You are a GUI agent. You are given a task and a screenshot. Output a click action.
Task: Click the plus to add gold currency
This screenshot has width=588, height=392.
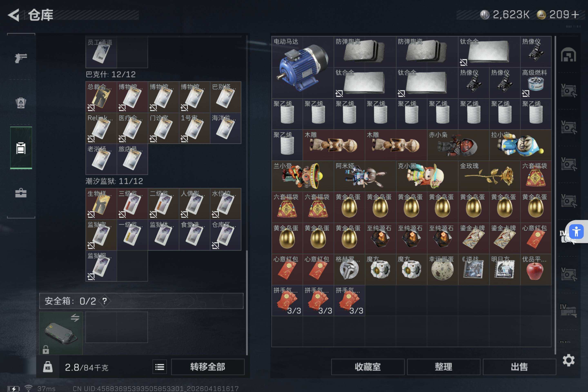click(x=575, y=14)
